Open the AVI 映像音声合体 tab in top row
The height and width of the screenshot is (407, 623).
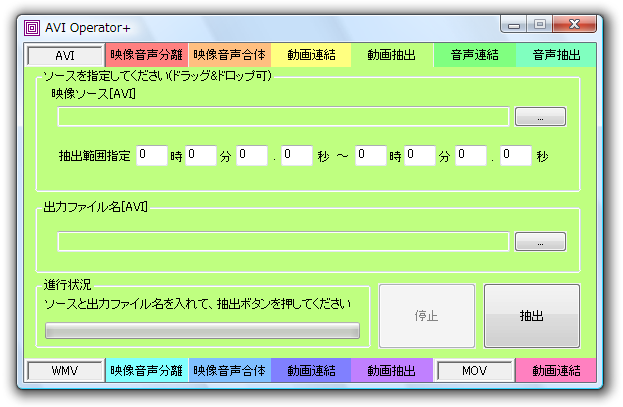[229, 55]
